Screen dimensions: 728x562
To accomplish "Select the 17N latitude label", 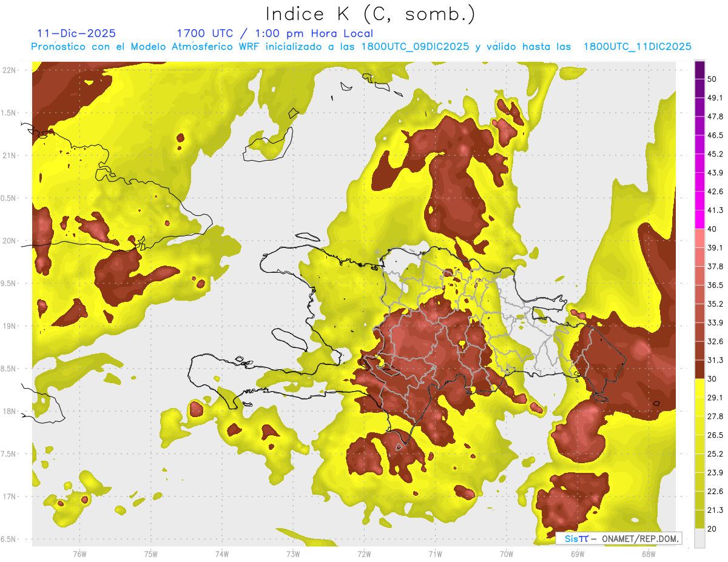I will click(10, 497).
